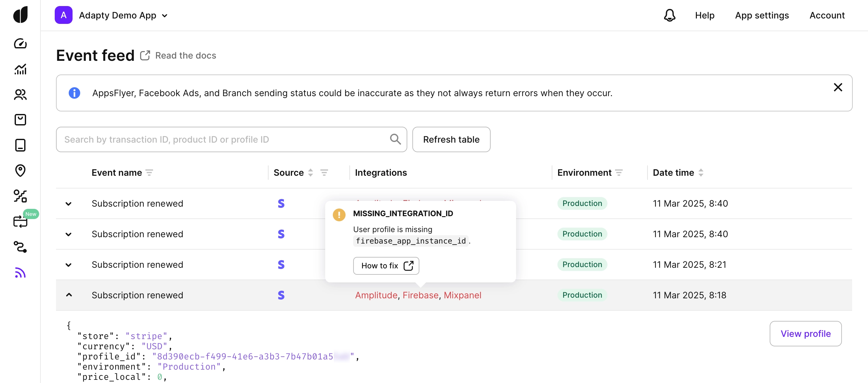Open the placements pin sidebar icon
Screen dimensions: 868x383
point(20,170)
